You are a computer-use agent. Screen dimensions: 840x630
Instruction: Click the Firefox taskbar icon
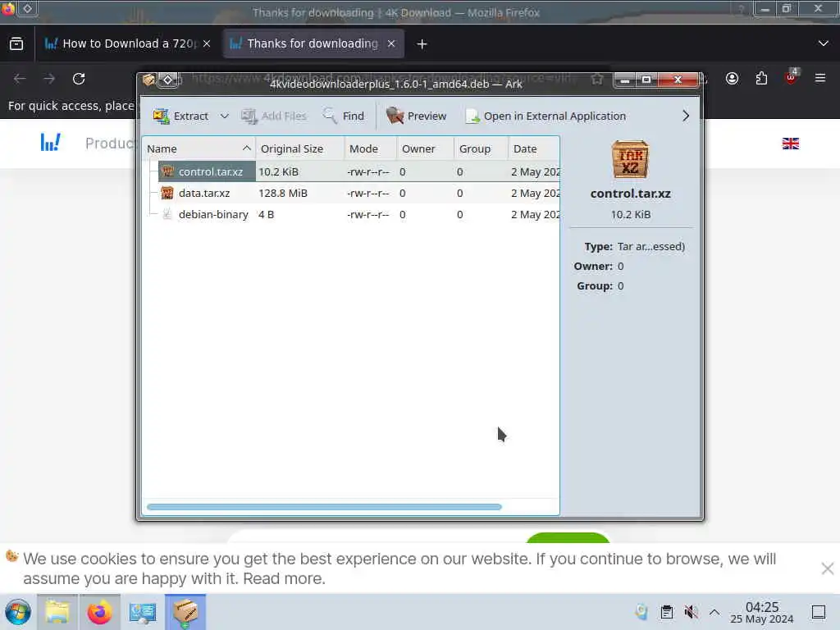(99, 612)
